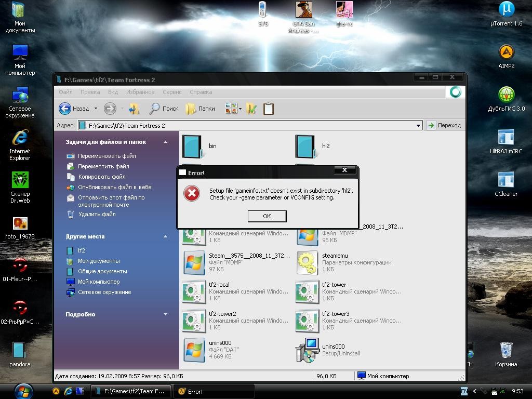Viewport: 532px width, 399px height.
Task: Click the Назад back arrow icon
Action: pyautogui.click(x=65, y=109)
